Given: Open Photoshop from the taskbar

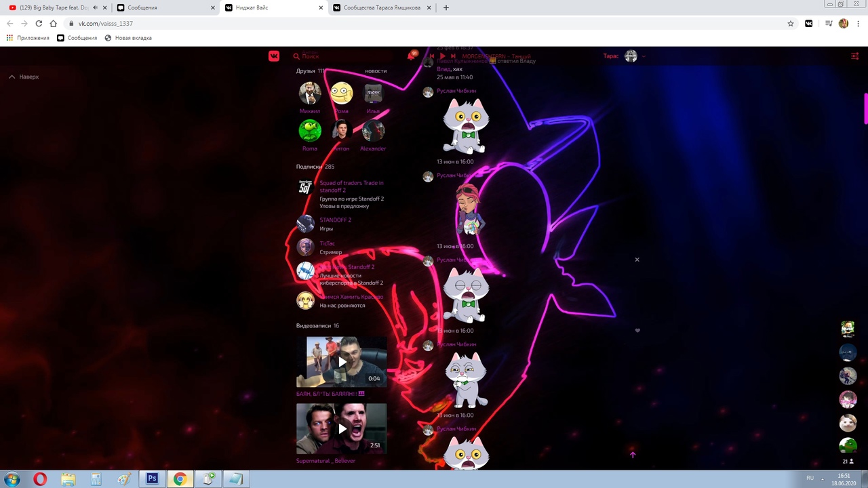Looking at the screenshot, I should (x=152, y=479).
